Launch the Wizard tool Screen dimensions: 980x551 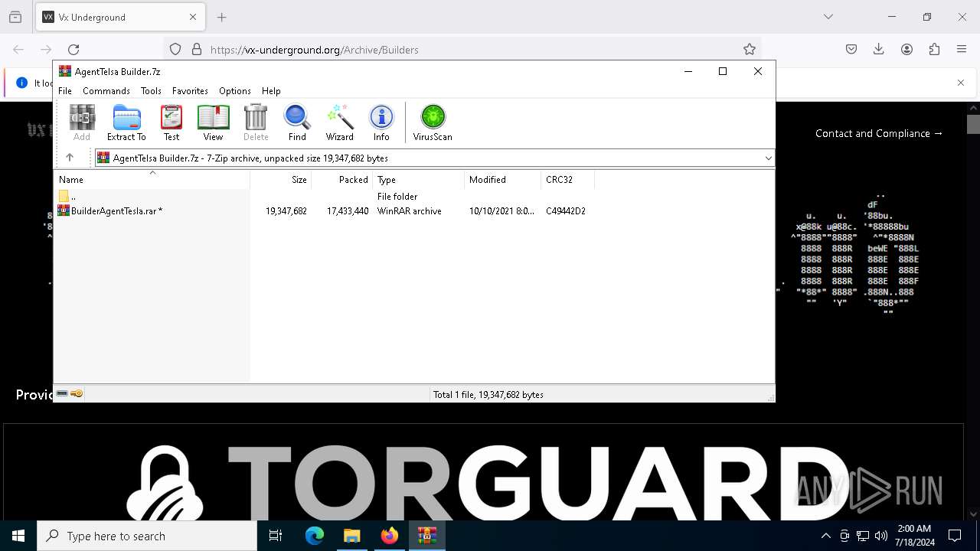[x=339, y=122]
